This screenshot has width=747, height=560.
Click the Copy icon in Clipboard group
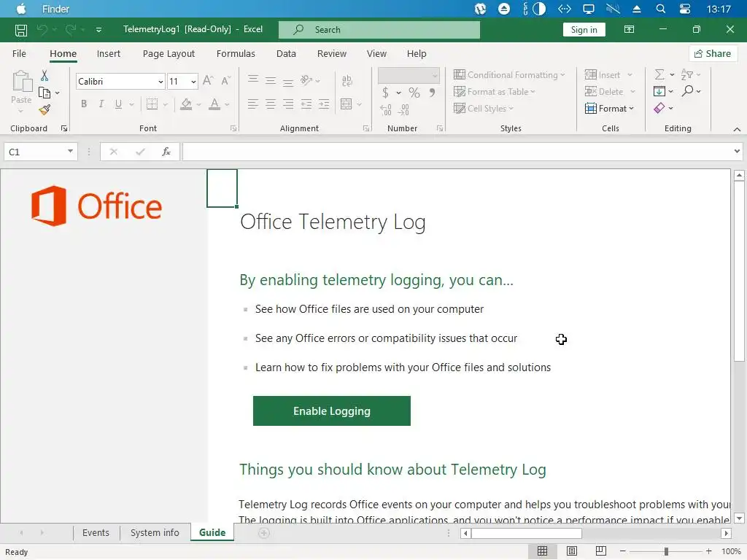point(44,93)
